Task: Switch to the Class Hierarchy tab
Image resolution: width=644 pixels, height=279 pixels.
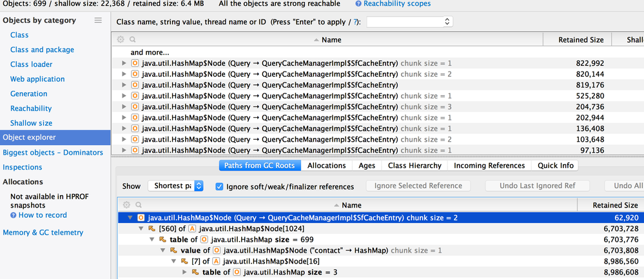Action: click(415, 166)
